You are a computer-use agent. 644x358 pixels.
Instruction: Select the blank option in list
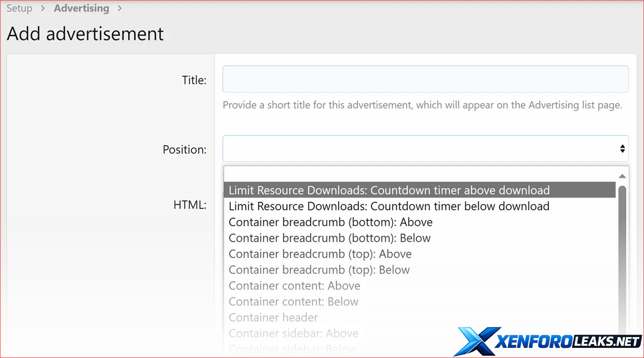(419, 174)
